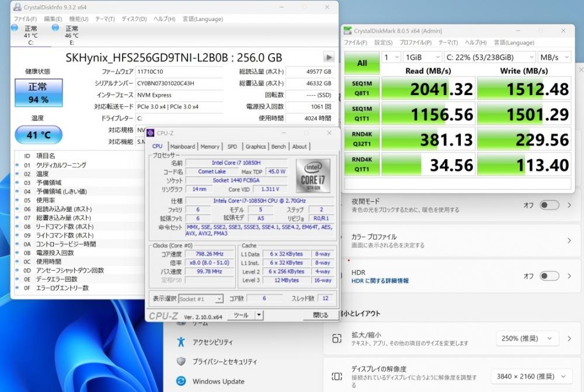584x392 pixels.
Task: Expand Night mode settings chevron
Action: [569, 205]
